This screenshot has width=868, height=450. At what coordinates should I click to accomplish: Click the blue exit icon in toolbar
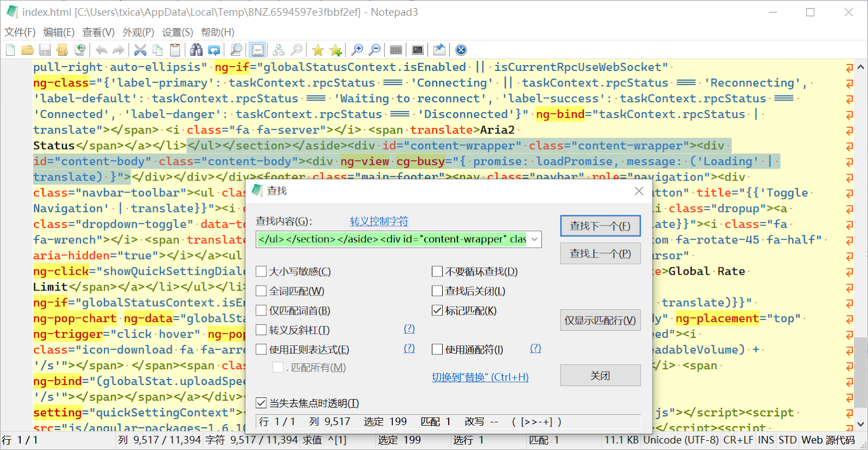tap(461, 50)
